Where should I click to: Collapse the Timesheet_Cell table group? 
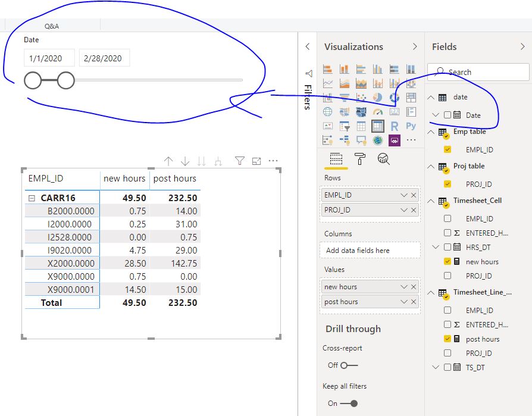tap(431, 201)
